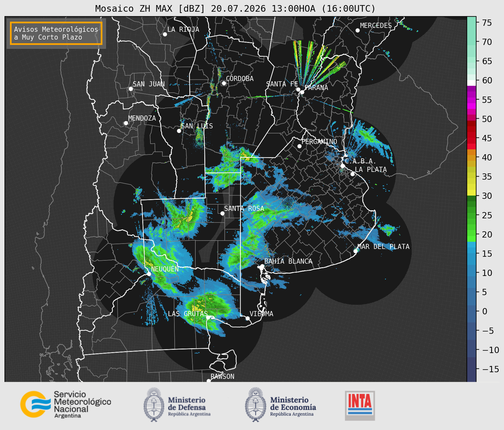Click the Servicio Meteorológico Nacional logo
504x430 pixels.
click(66, 404)
